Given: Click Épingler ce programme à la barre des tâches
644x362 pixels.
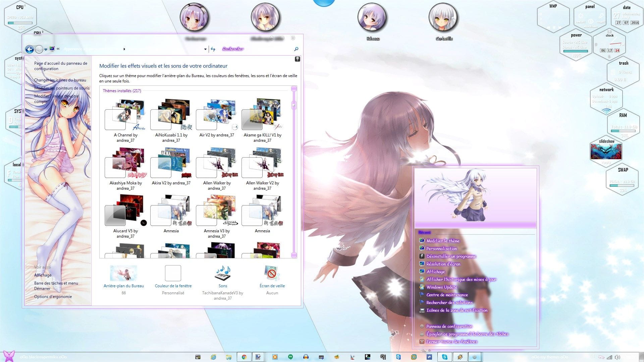Looking at the screenshot, I should click(467, 334).
